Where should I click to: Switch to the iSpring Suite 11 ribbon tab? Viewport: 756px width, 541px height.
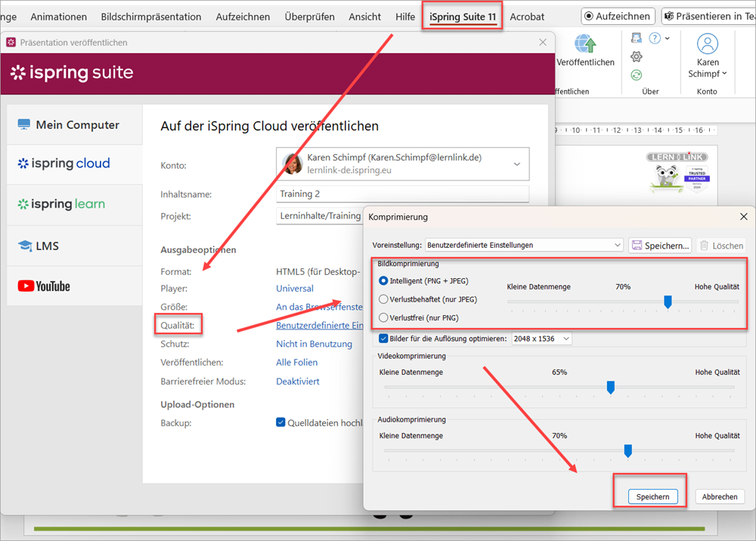(462, 16)
